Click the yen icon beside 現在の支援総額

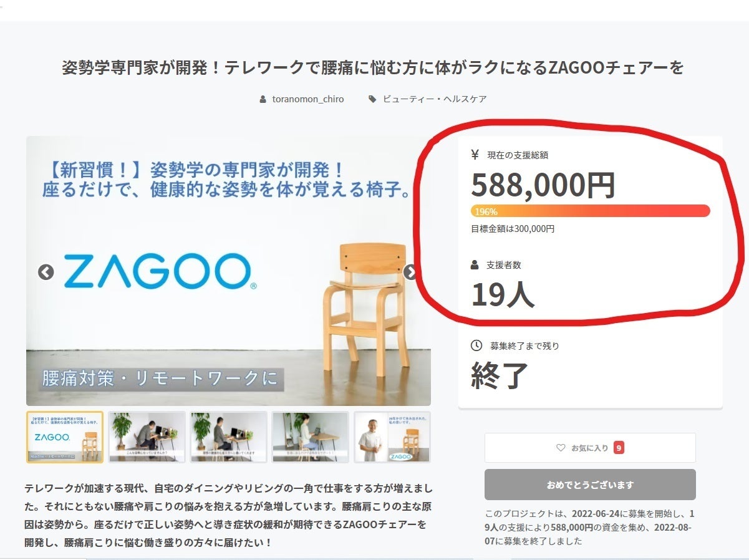[475, 155]
